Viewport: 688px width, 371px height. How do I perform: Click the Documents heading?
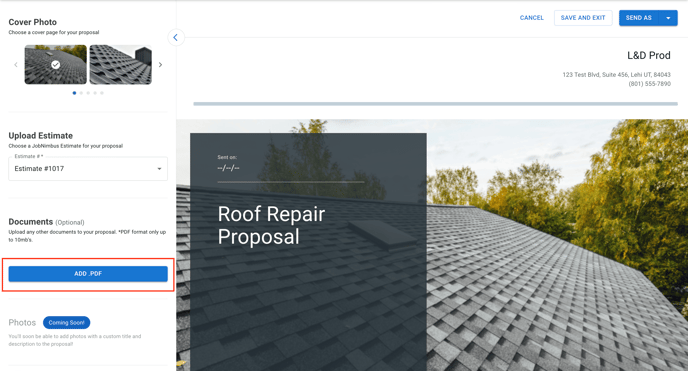tap(31, 222)
